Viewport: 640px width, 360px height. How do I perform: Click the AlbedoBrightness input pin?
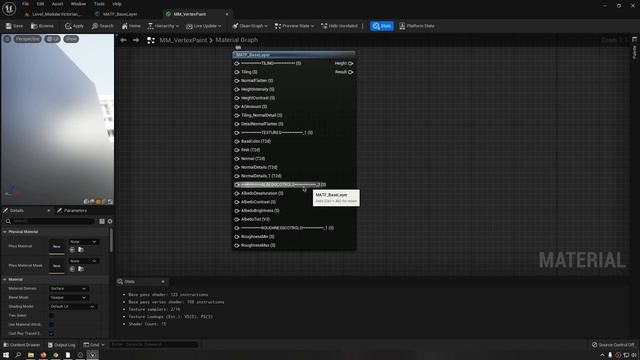point(237,211)
